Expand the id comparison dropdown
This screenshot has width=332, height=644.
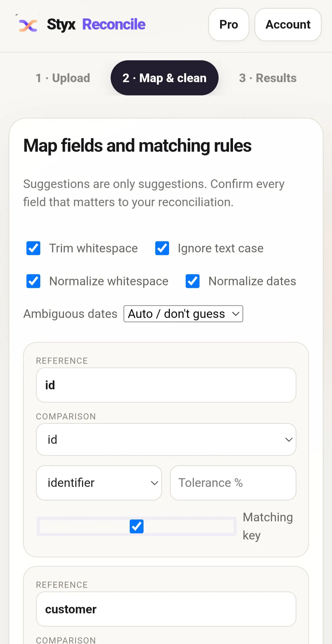166,440
